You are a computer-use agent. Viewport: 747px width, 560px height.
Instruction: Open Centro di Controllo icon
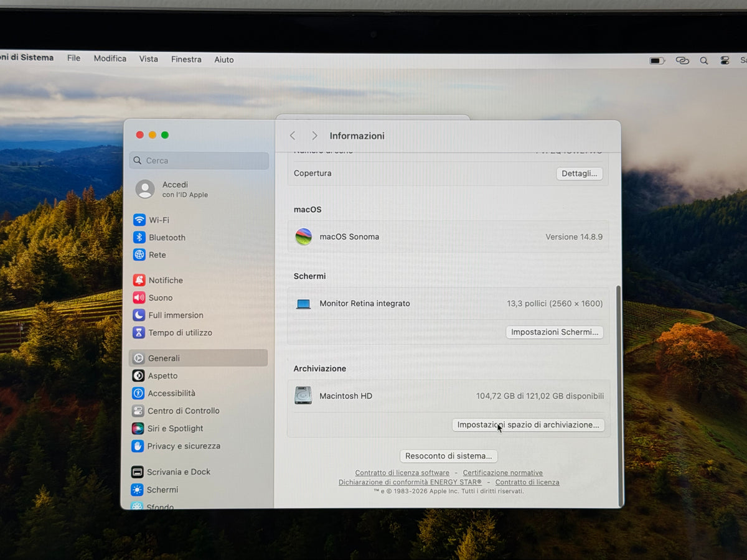pyautogui.click(x=138, y=411)
